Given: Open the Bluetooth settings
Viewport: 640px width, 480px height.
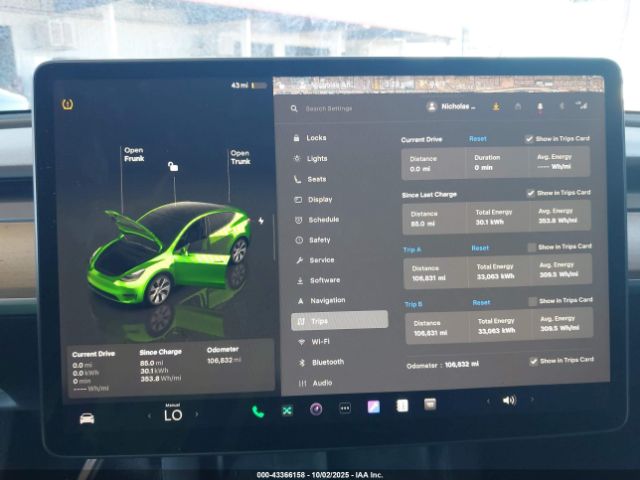Looking at the screenshot, I should [x=321, y=362].
